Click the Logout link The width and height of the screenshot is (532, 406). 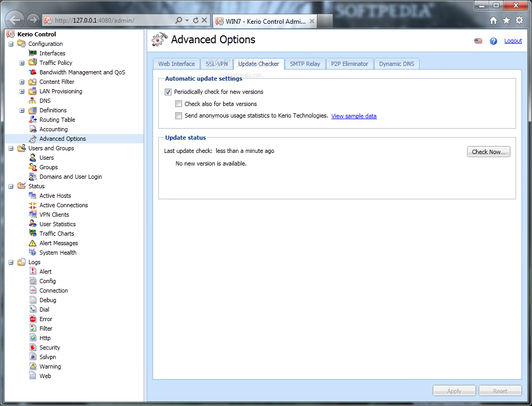513,41
